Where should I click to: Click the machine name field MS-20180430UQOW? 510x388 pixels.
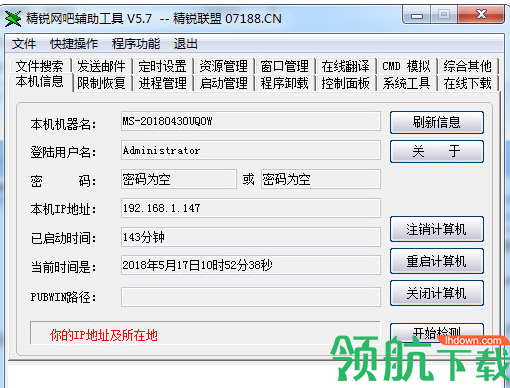click(x=251, y=121)
